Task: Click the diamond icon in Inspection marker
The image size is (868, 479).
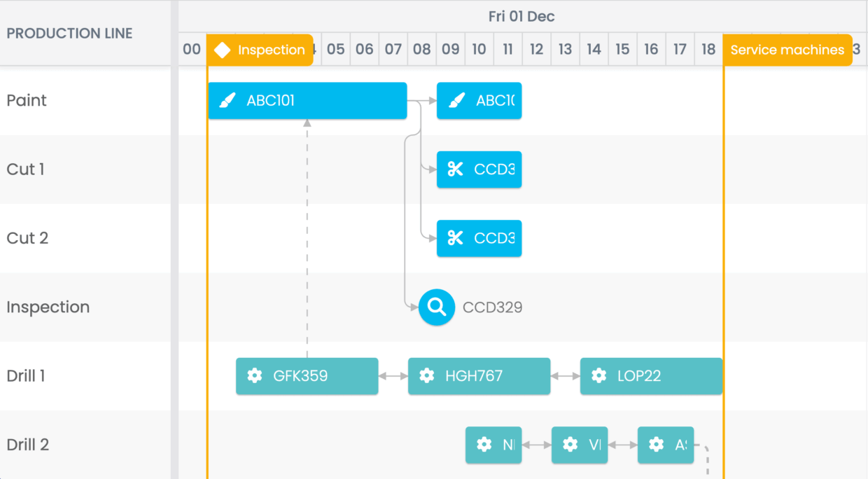Action: pyautogui.click(x=222, y=50)
